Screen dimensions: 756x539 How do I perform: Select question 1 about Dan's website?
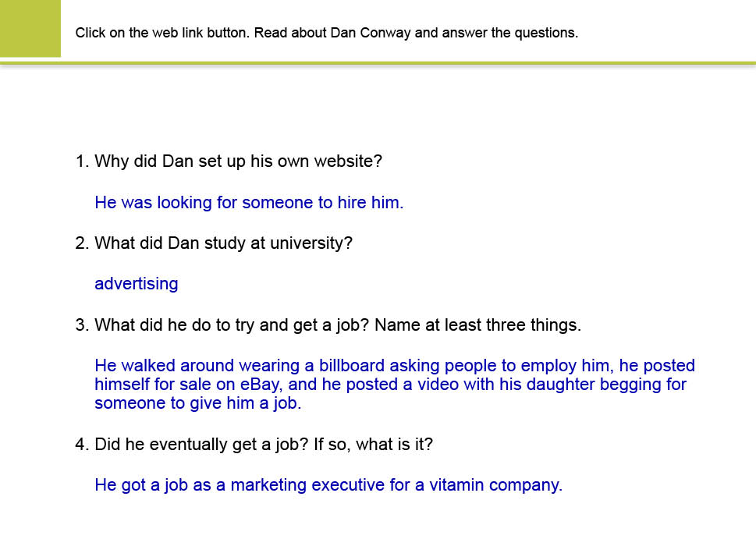pos(229,161)
